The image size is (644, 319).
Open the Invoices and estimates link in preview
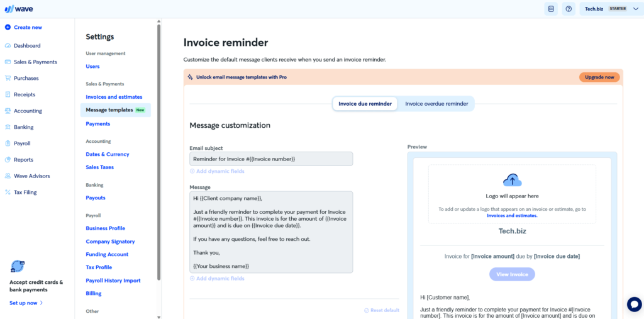point(512,216)
